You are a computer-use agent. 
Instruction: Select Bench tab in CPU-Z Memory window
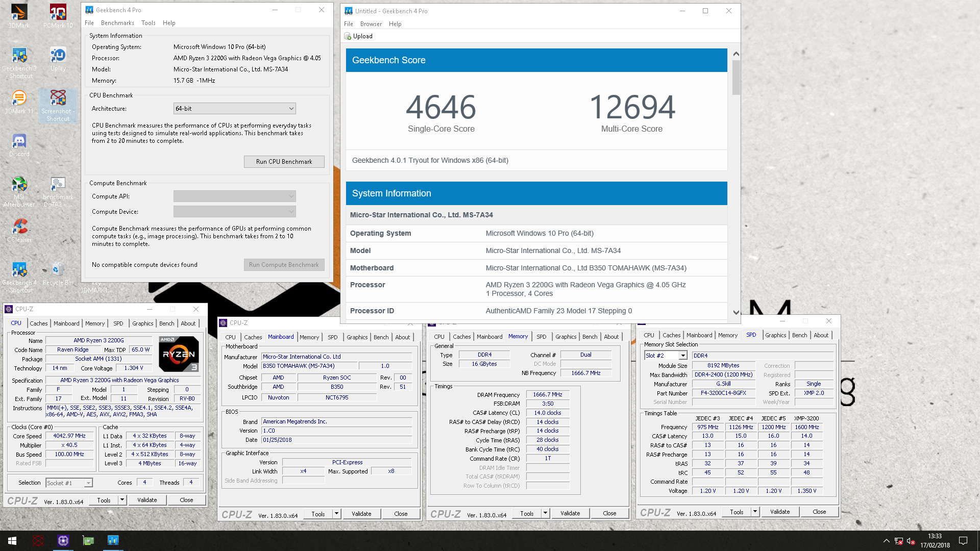coord(590,337)
